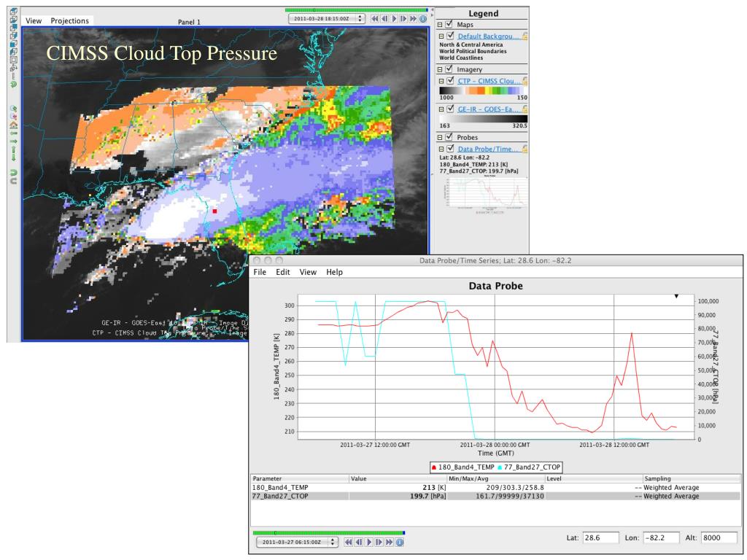Click the GE-IR grayscale bar 163 to 320.5
This screenshot has height=560, width=747.
point(483,119)
